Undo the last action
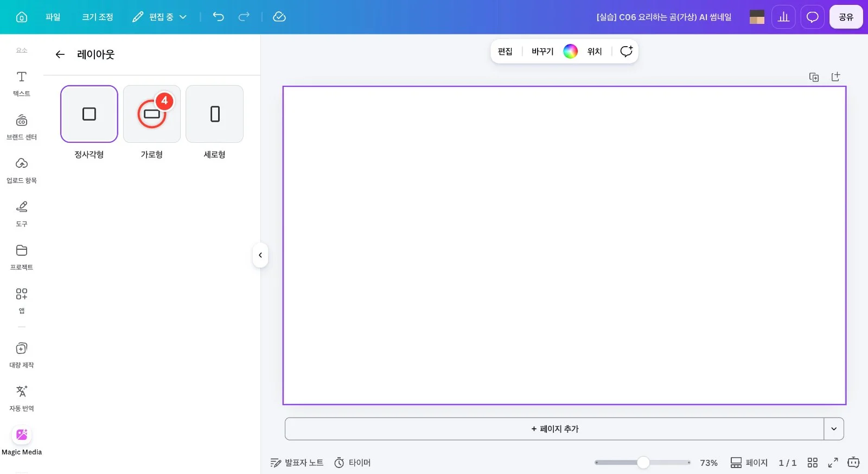 (218, 17)
